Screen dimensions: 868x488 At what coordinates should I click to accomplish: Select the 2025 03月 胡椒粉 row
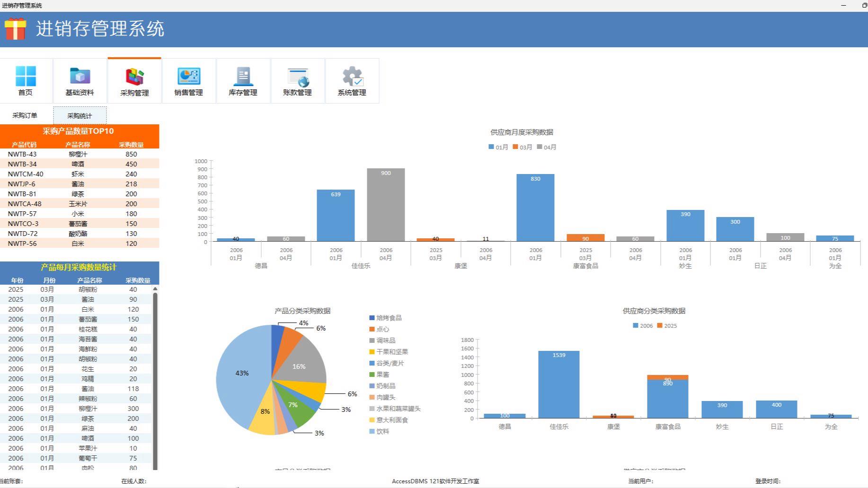pyautogui.click(x=76, y=289)
